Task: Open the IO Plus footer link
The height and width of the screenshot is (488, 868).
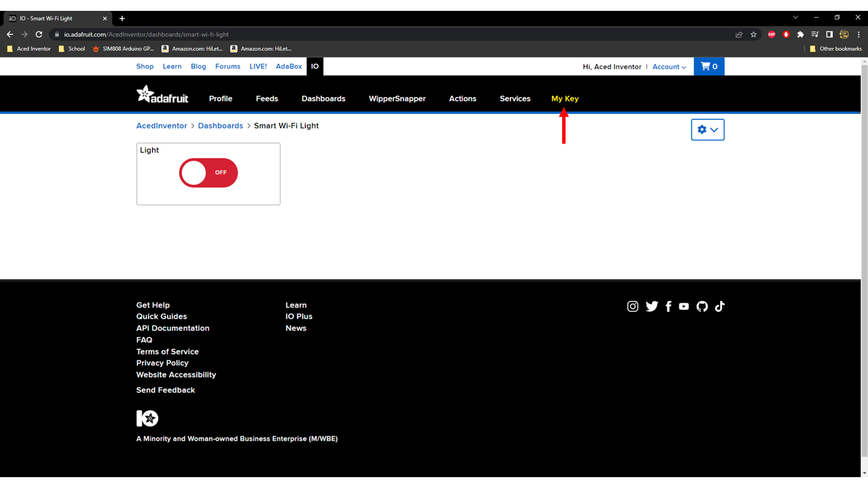Action: tap(299, 317)
